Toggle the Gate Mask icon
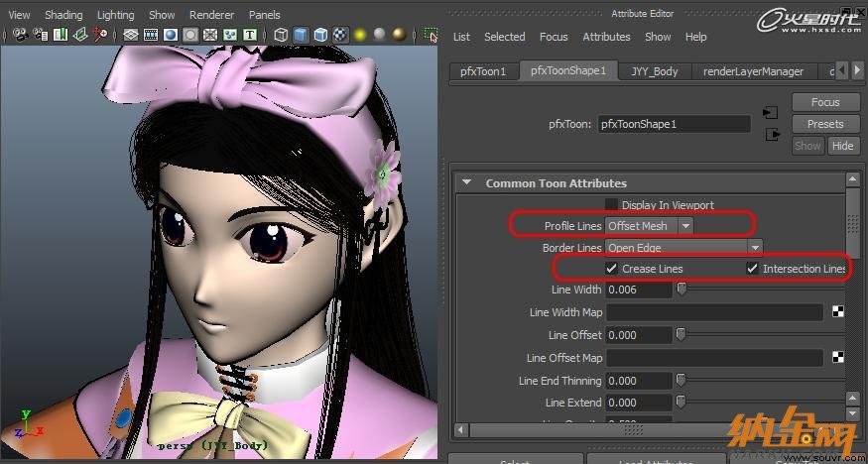 coord(190,36)
